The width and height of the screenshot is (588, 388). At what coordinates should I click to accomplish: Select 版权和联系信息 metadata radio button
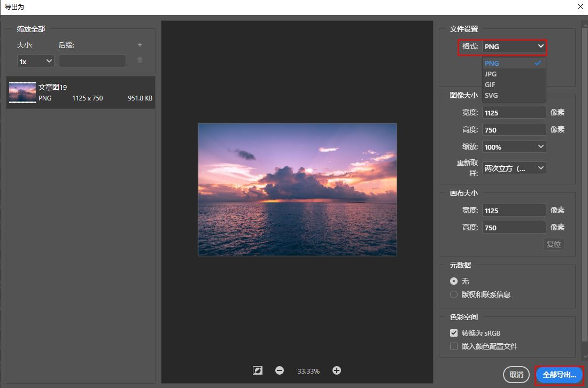pyautogui.click(x=454, y=294)
